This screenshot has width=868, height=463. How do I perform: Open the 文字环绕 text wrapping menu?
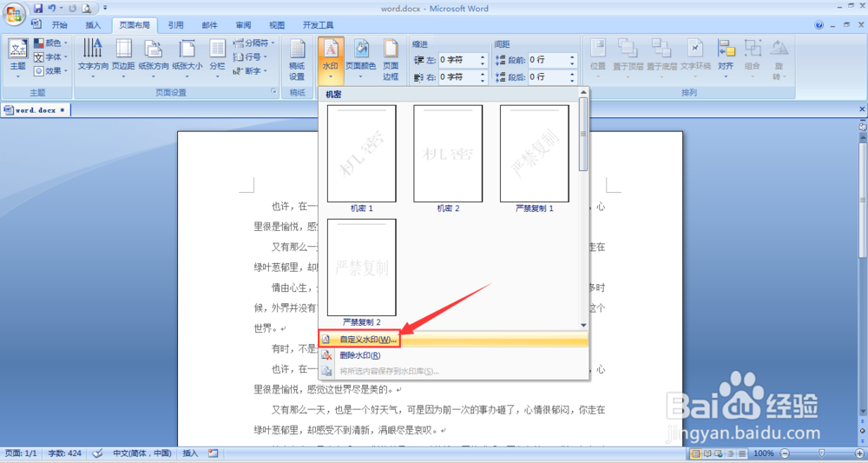[x=695, y=59]
